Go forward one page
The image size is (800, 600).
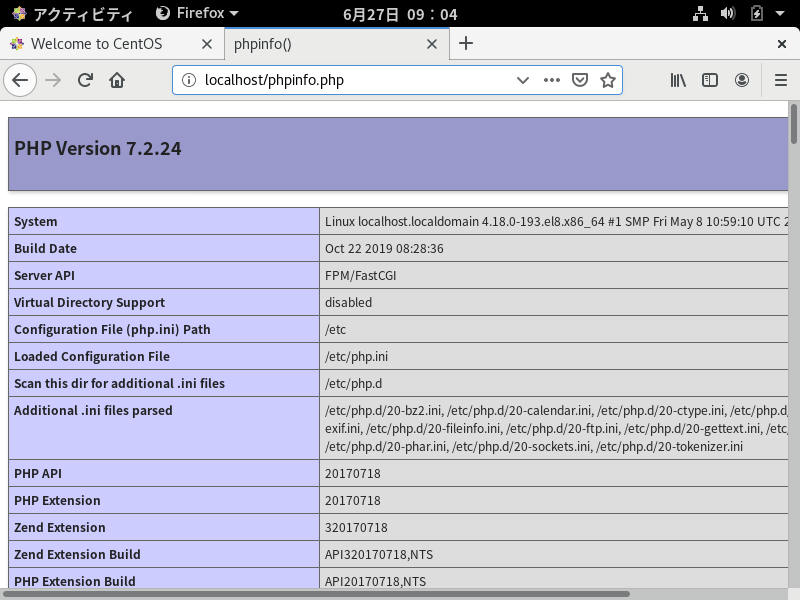[x=51, y=80]
